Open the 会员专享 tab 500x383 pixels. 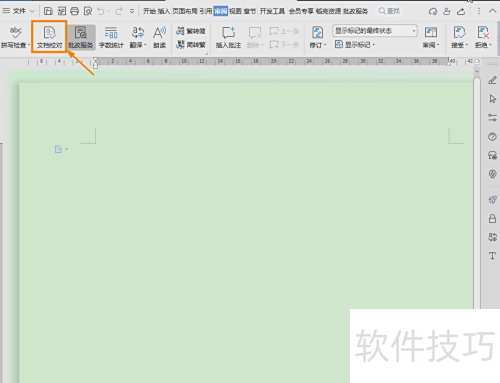pos(301,11)
